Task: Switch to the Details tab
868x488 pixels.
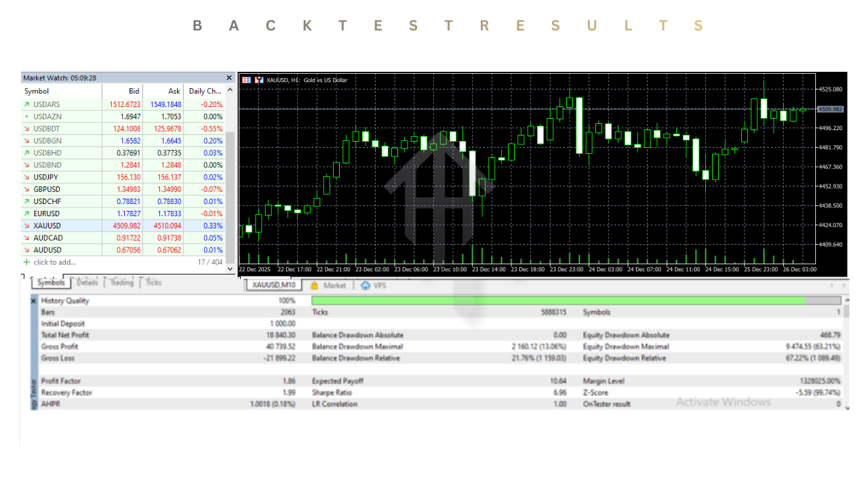Action: pos(87,283)
